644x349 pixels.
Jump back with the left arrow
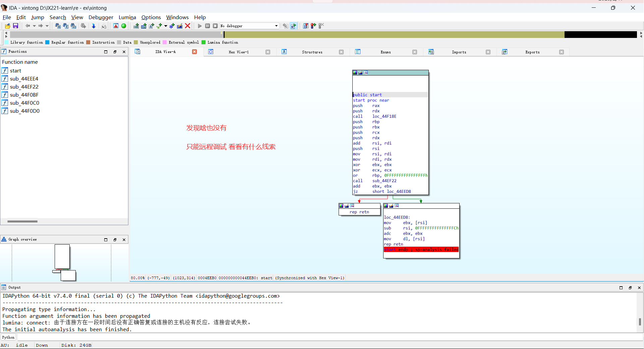click(28, 26)
